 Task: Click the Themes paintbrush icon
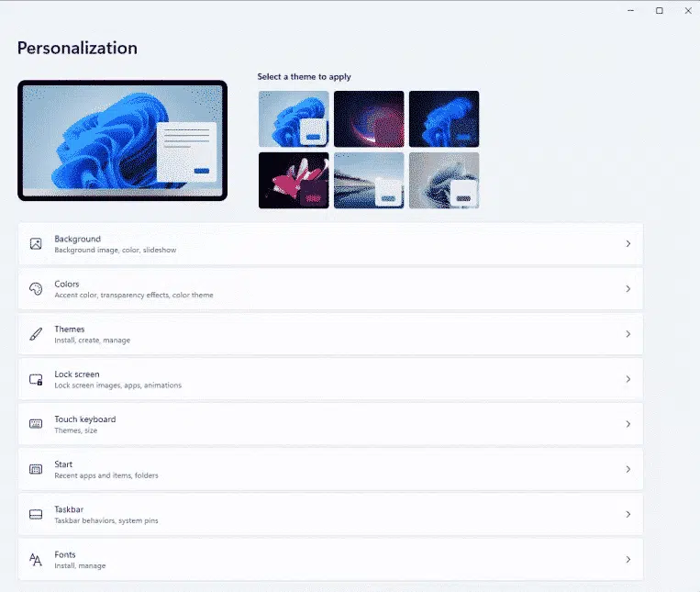36,334
